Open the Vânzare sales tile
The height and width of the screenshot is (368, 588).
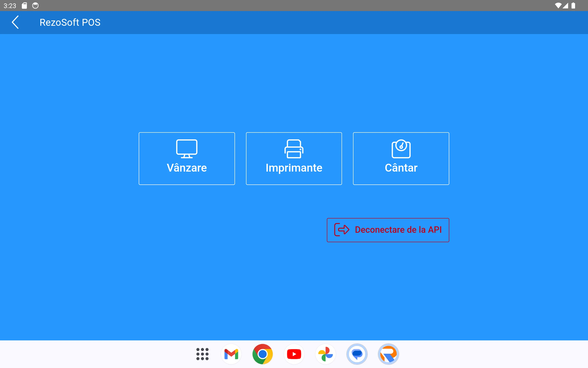187,158
